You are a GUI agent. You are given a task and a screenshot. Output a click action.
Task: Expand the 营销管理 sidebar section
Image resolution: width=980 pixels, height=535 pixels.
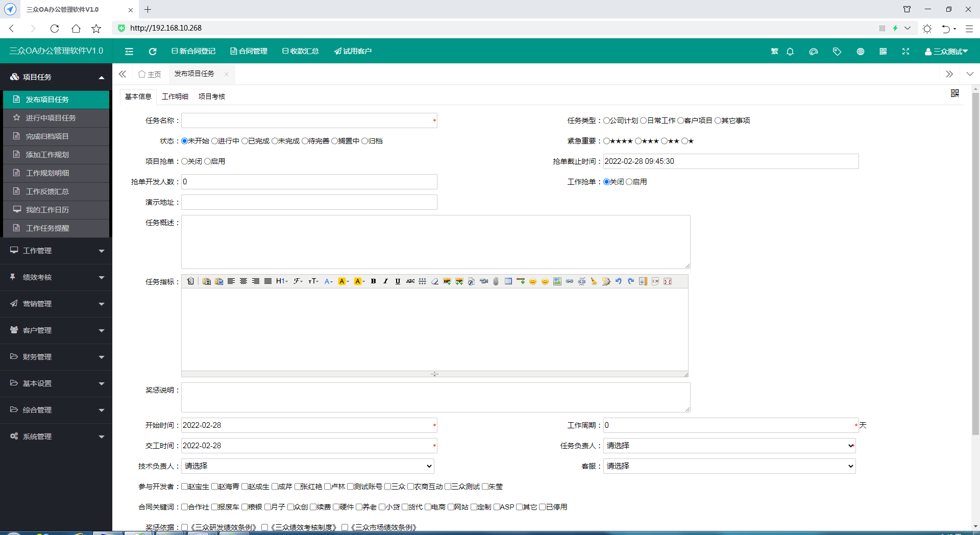point(56,304)
